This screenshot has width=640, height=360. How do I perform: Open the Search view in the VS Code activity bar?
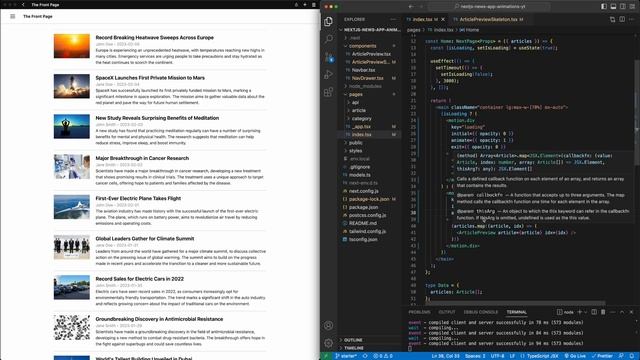pos(328,39)
